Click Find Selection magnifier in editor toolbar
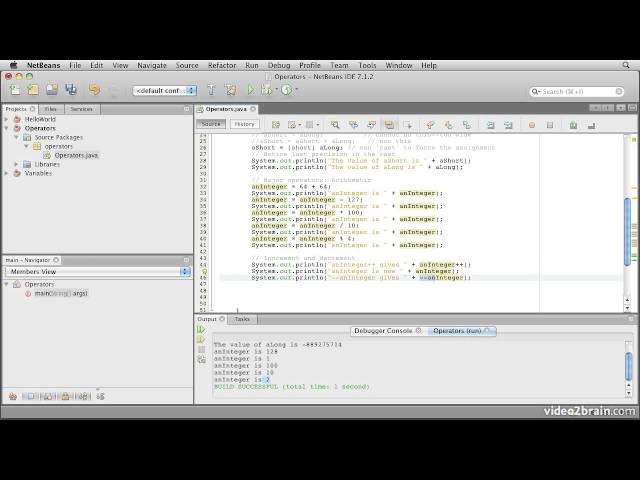640x480 pixels. tap(335, 125)
